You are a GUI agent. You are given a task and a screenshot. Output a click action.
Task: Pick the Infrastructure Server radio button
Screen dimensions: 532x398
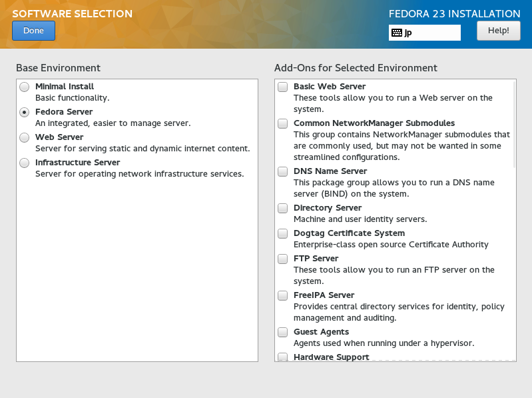[x=25, y=163]
